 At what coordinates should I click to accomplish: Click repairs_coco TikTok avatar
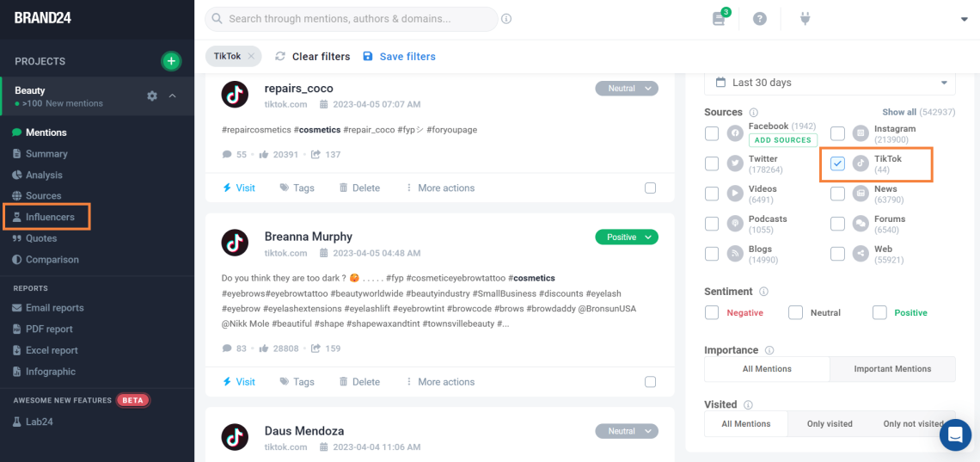click(x=235, y=95)
